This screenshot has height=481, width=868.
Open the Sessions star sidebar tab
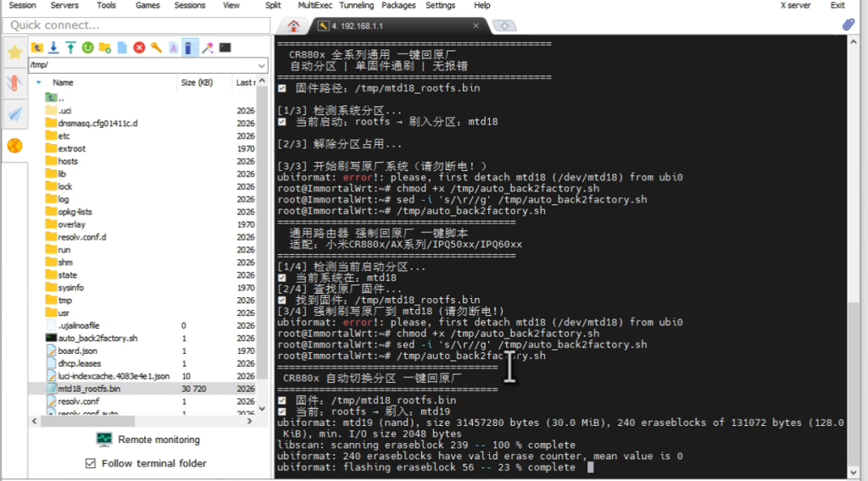(15, 53)
